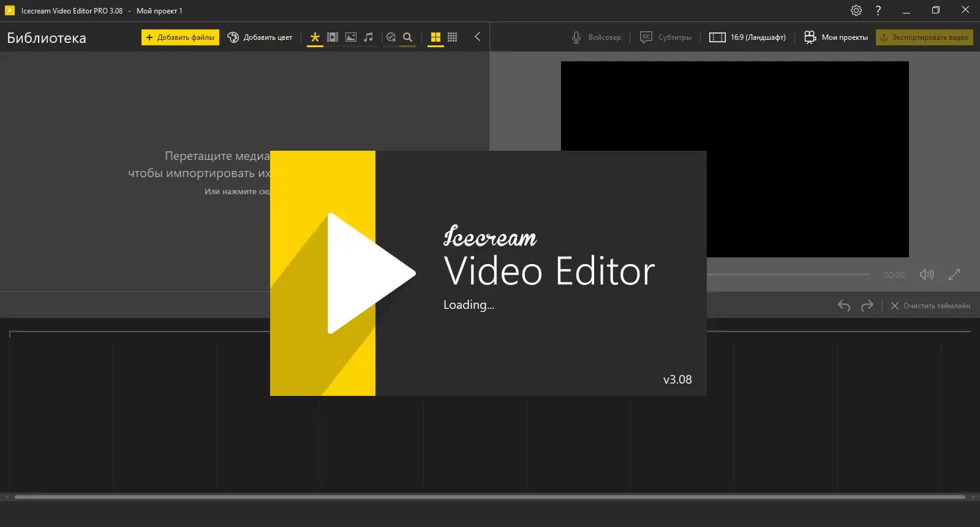
Task: Redo action arrow
Action: coord(867,306)
